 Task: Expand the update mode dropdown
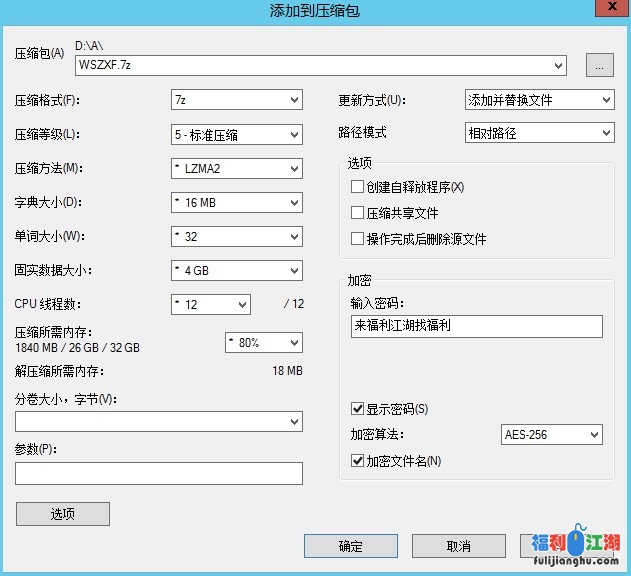click(539, 100)
